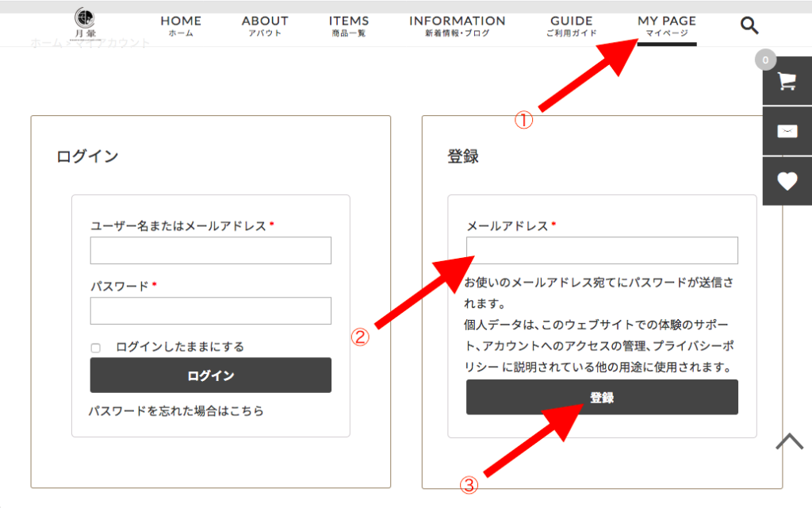Select ITEMS 商品一覧 in navigation
Image resolution: width=812 pixels, height=508 pixels.
point(349,25)
